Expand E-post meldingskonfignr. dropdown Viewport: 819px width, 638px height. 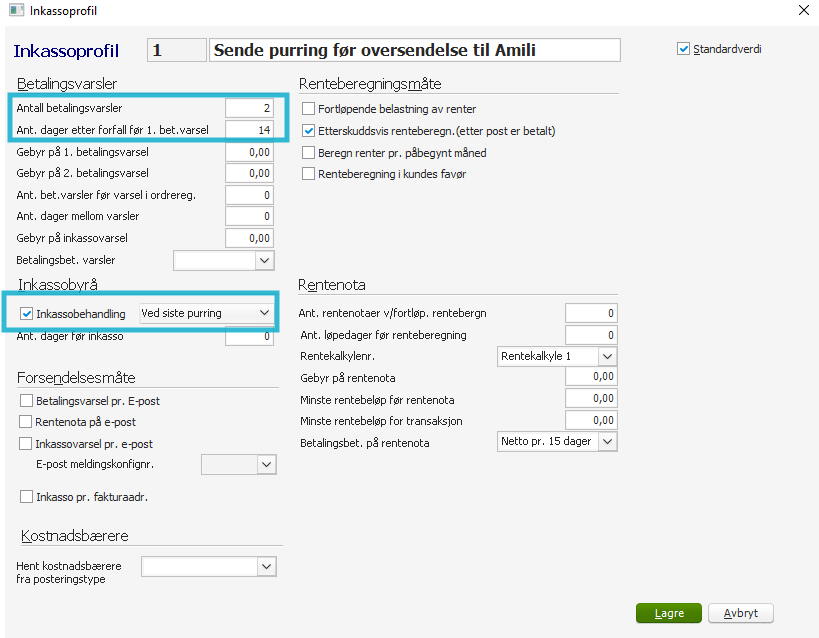pos(266,465)
